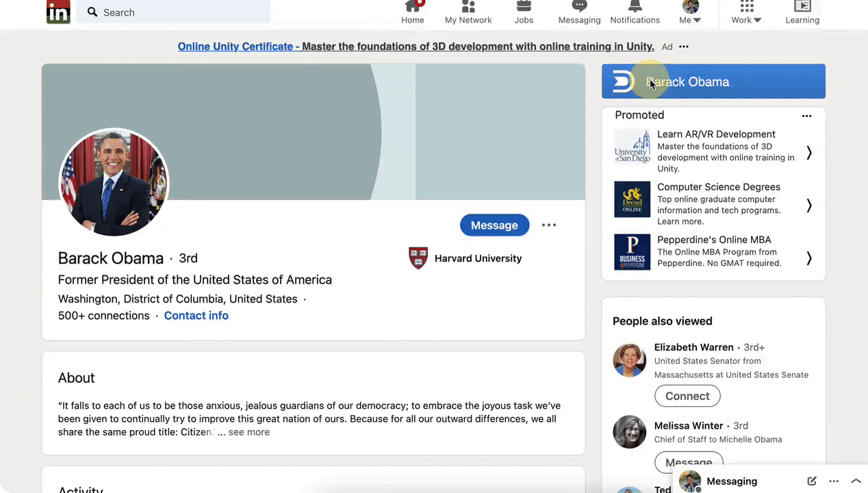Click the Former President headline text

tap(195, 279)
